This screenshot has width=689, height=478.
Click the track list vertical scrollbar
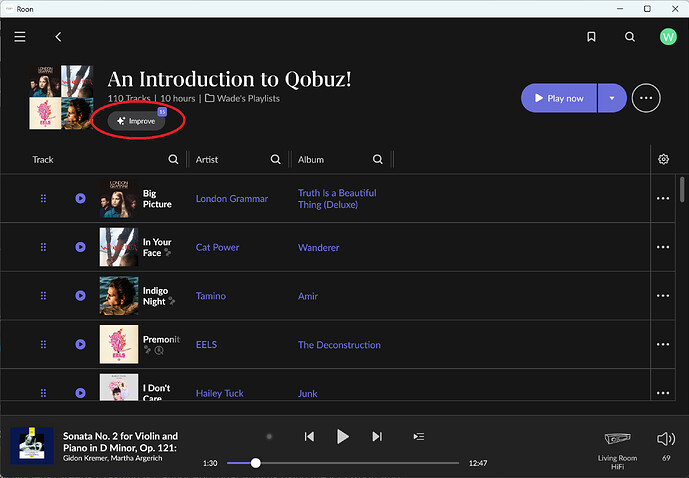(x=682, y=188)
